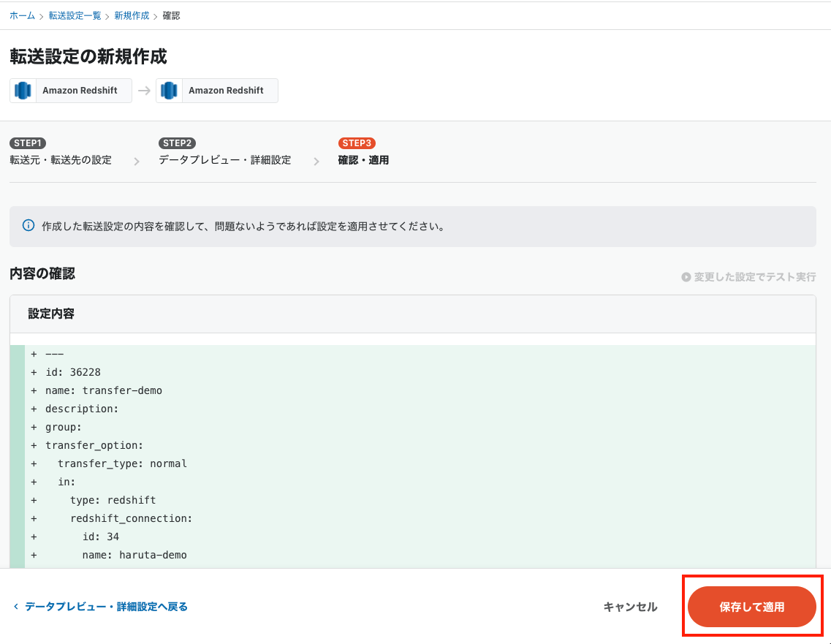Open STEP1 転送元・転送先の設定
The width and height of the screenshot is (831, 644).
[x=61, y=151]
